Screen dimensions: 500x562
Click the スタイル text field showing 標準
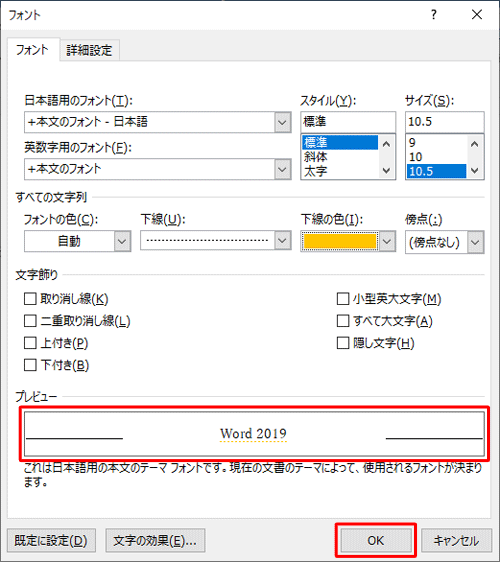click(x=348, y=122)
